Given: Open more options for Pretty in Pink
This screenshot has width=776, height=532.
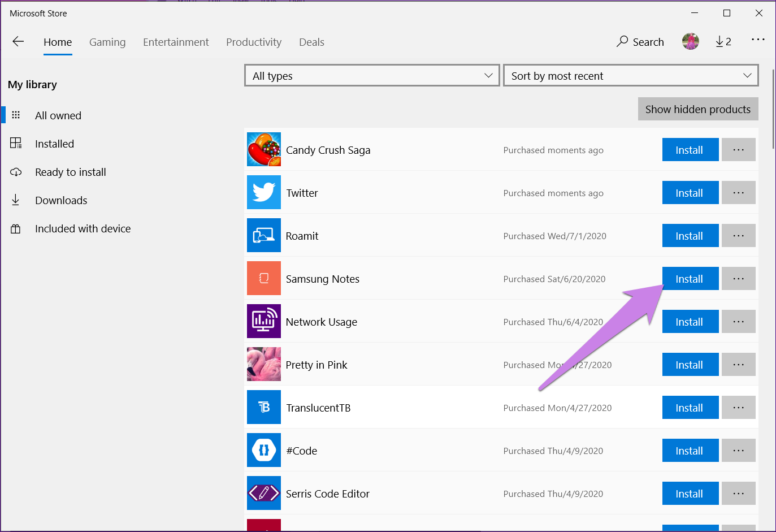Looking at the screenshot, I should [739, 365].
